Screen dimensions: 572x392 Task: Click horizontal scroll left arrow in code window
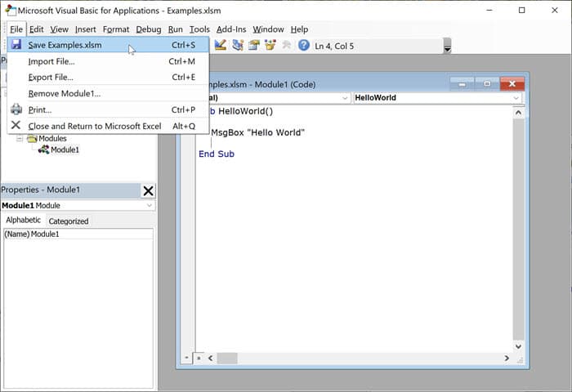[x=211, y=358]
